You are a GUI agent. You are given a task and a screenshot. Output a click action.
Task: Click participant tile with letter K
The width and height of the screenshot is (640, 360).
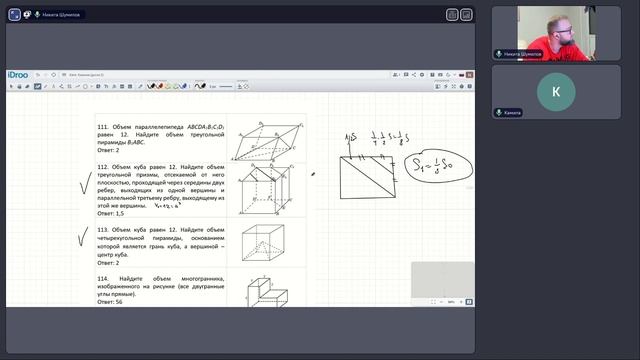(x=556, y=92)
